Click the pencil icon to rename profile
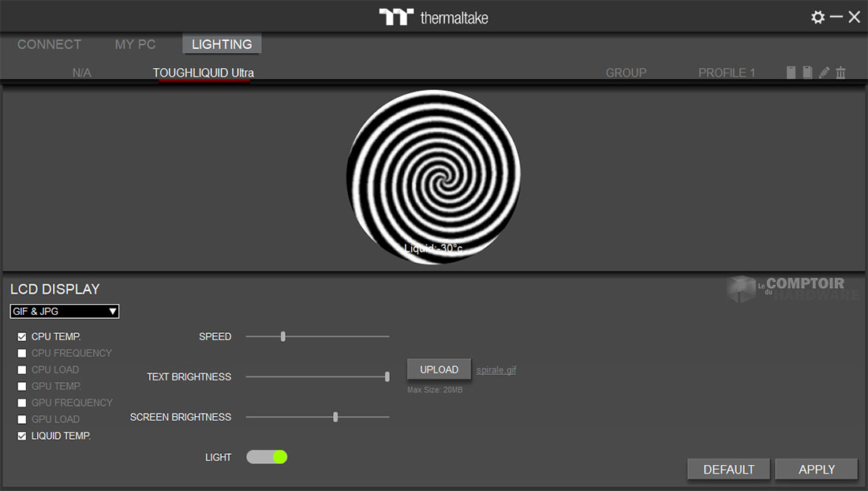The width and height of the screenshot is (868, 491). [x=824, y=73]
